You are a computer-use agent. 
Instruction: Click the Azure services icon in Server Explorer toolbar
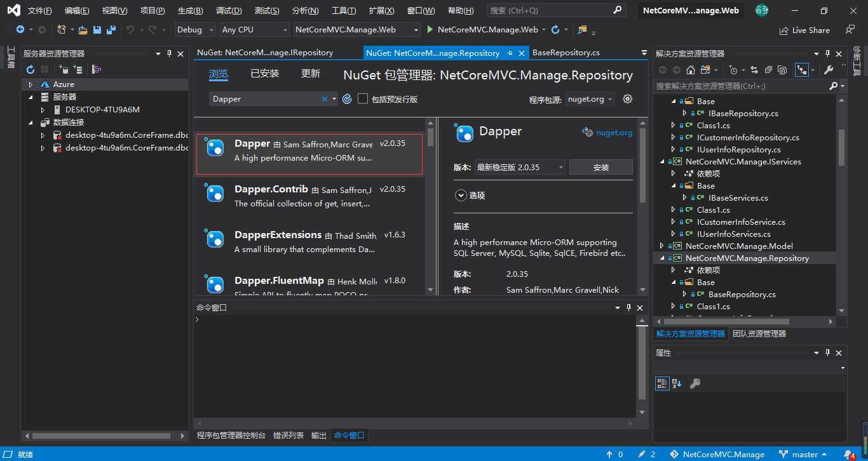(x=97, y=70)
